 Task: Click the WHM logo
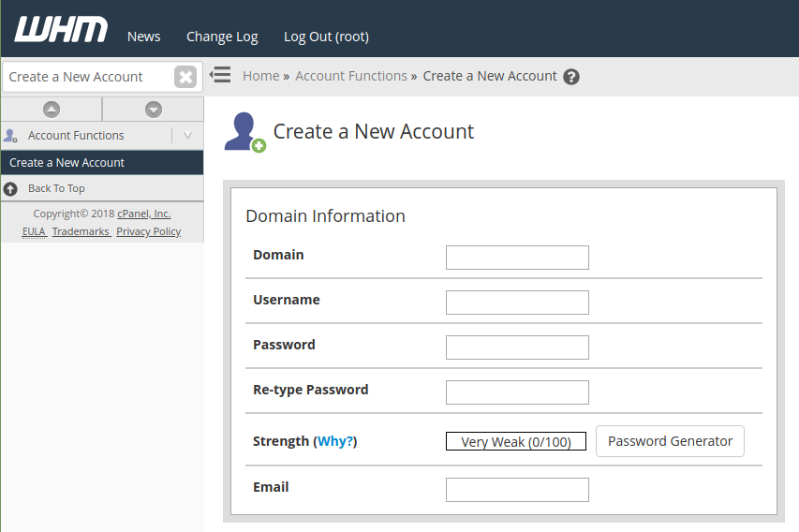tap(61, 30)
